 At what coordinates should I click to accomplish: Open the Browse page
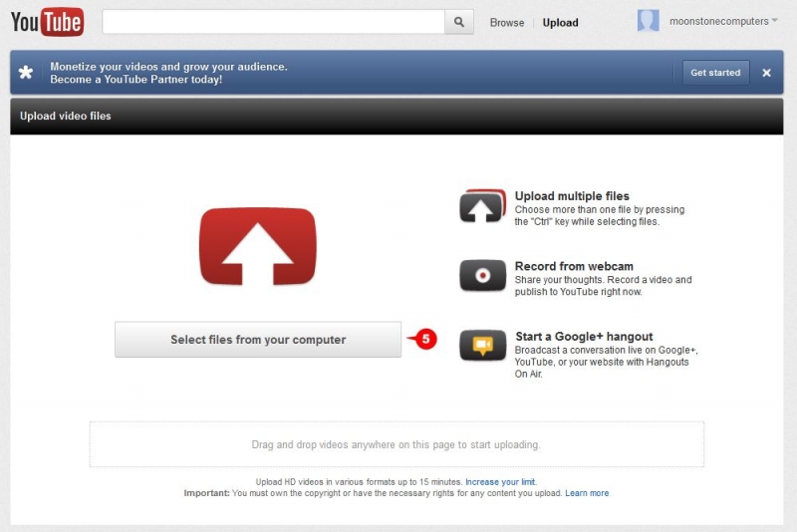coord(507,22)
